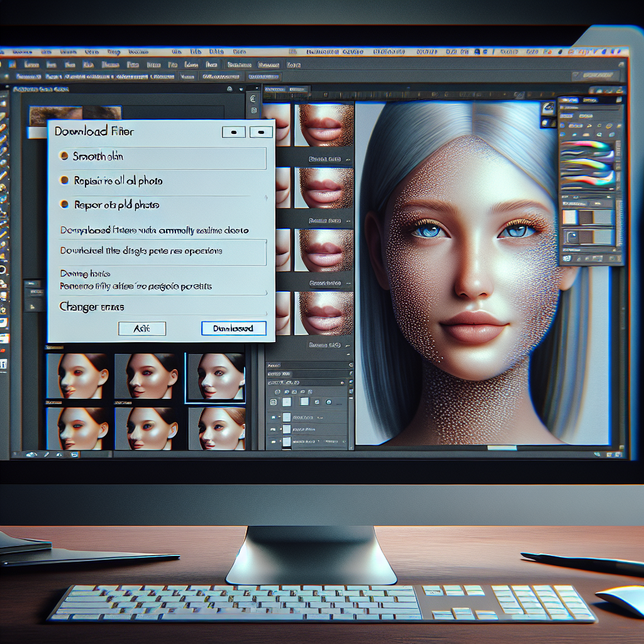644x644 pixels.
Task: Click the last icon in color panel's bottom strip
Action: pyautogui.click(x=619, y=258)
